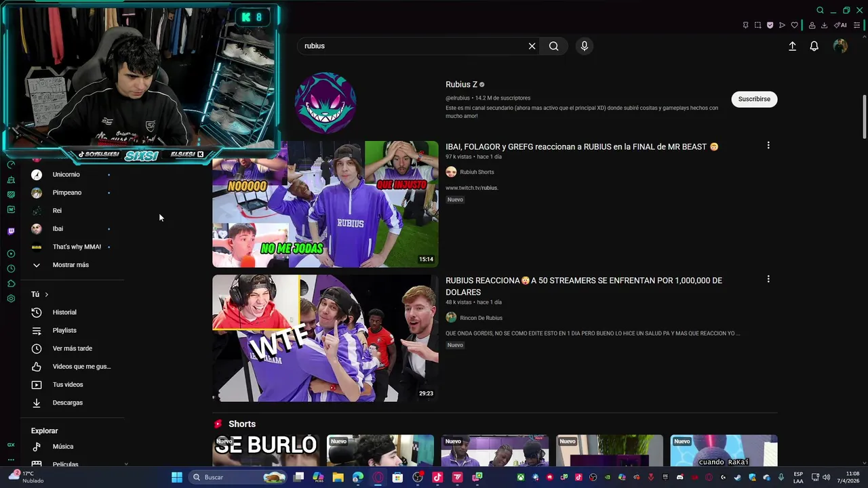The width and height of the screenshot is (868, 488).
Task: Open Microsoft Store from the taskbar
Action: pyautogui.click(x=397, y=477)
